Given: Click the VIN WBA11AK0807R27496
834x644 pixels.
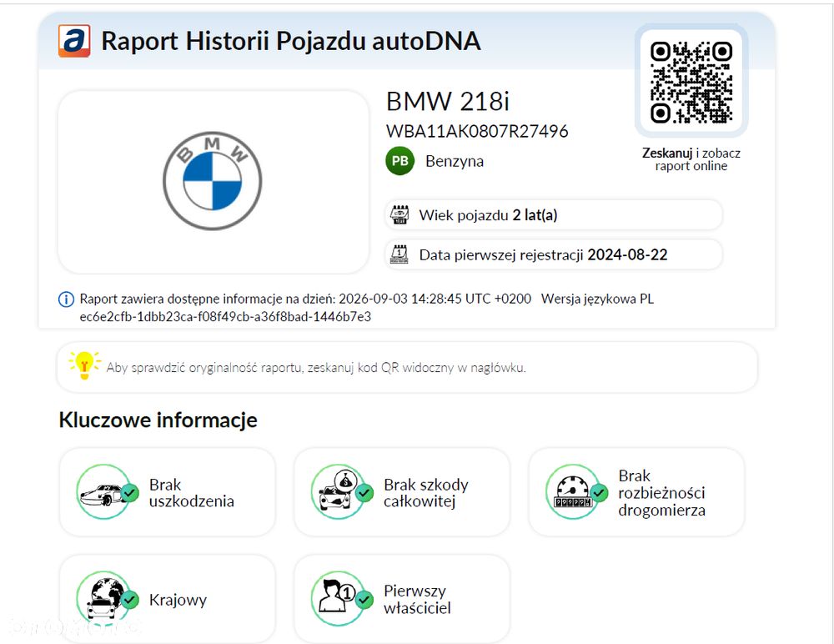Looking at the screenshot, I should click(477, 131).
